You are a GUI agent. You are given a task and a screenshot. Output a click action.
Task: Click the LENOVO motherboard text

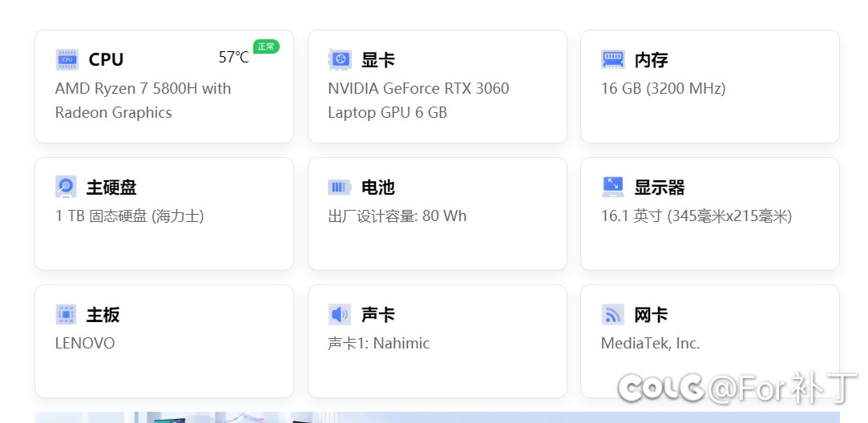[x=85, y=343]
